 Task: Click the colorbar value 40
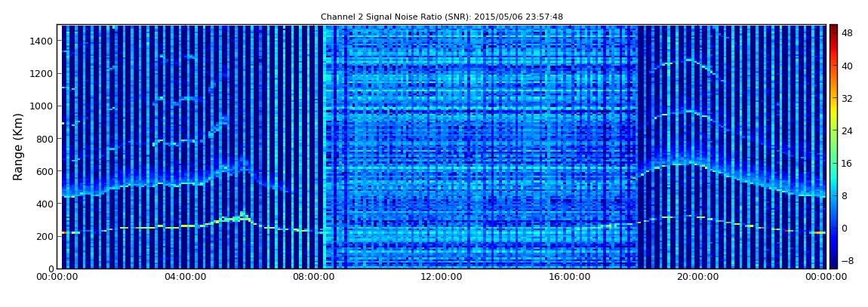(847, 66)
